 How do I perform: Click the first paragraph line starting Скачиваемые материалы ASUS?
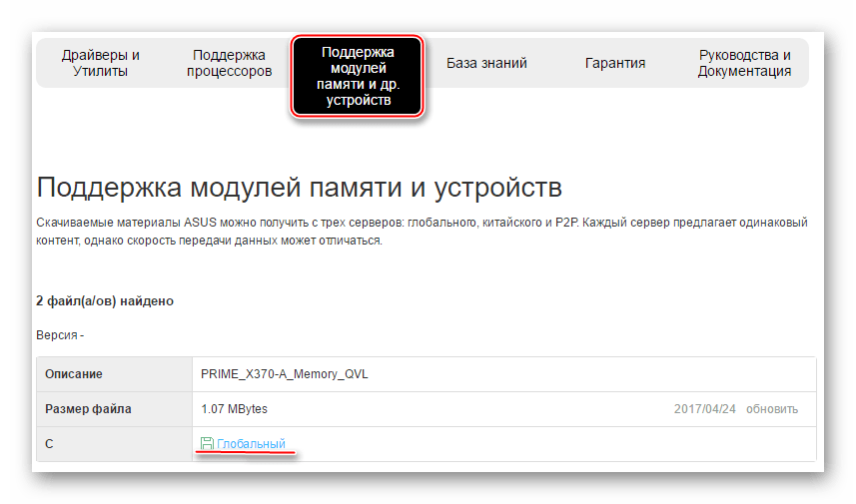420,222
